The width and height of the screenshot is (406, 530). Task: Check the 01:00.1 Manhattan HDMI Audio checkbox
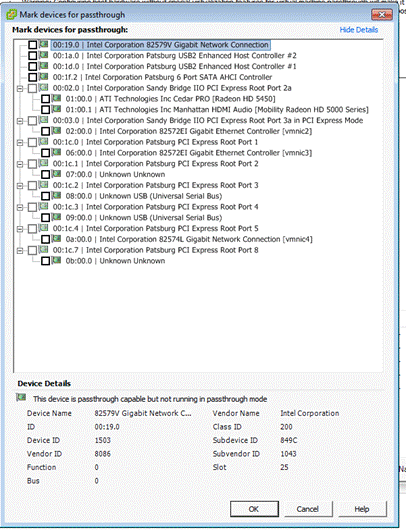(x=46, y=110)
